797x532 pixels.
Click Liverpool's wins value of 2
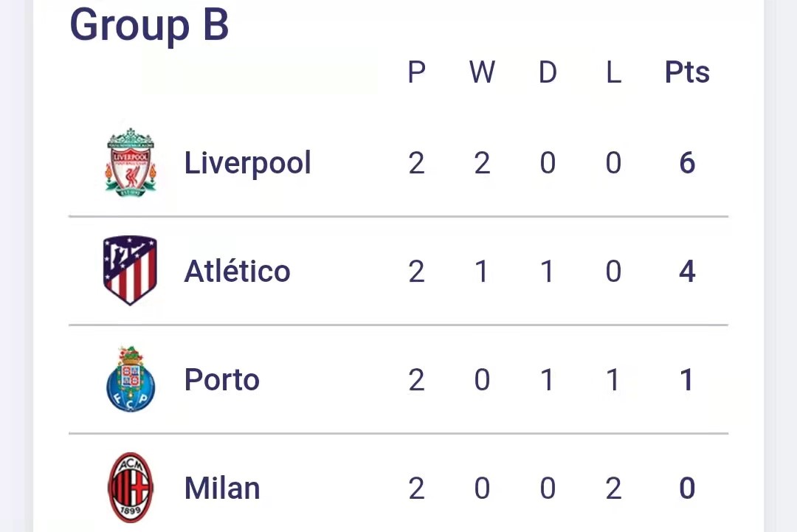482,163
